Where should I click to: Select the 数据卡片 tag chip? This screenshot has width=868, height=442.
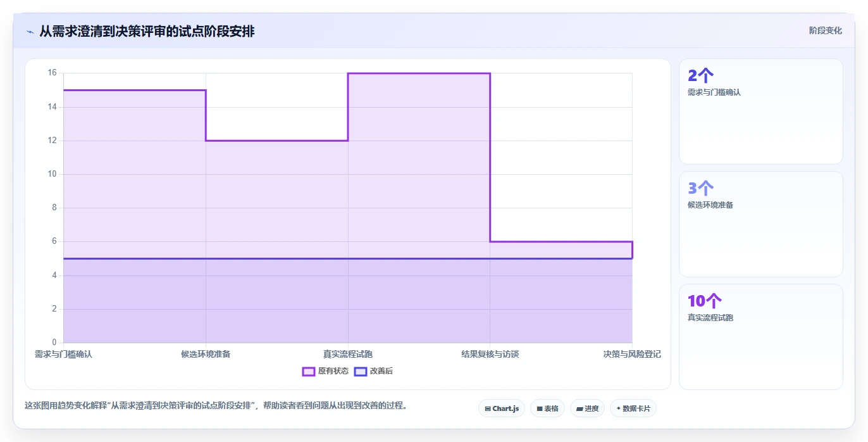633,408
